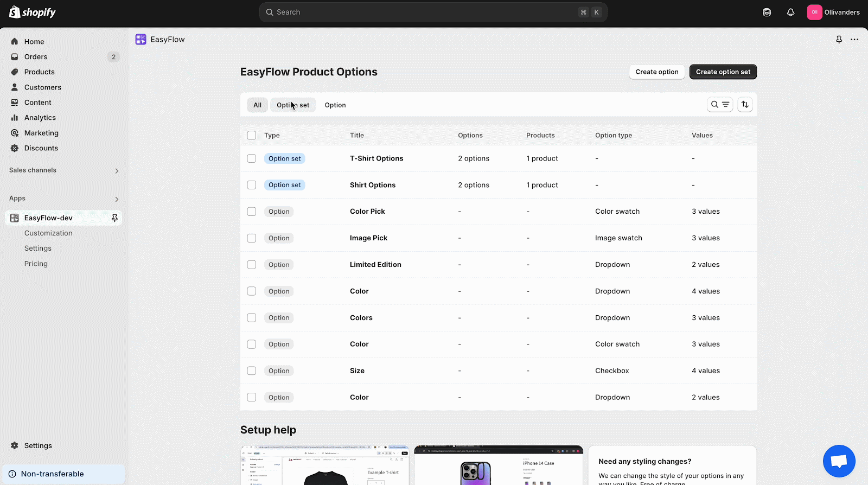The width and height of the screenshot is (868, 485).
Task: Click the Size option title
Action: [x=357, y=371]
